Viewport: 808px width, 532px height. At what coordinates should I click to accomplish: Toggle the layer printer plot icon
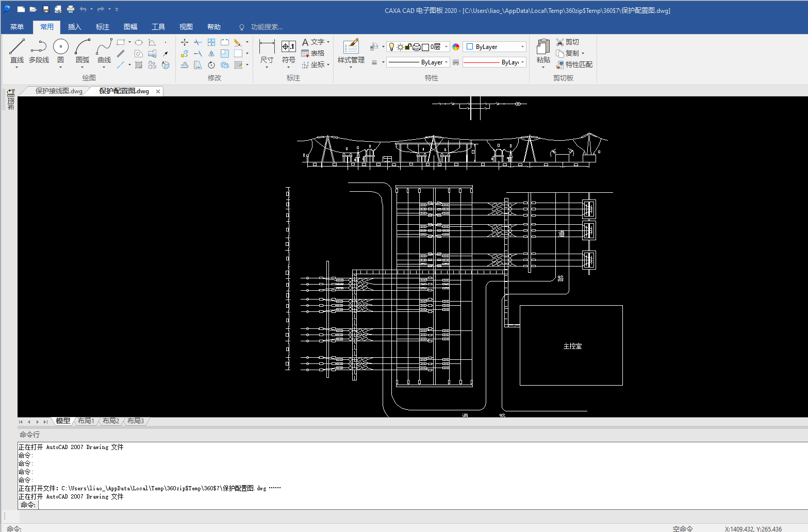tap(416, 47)
